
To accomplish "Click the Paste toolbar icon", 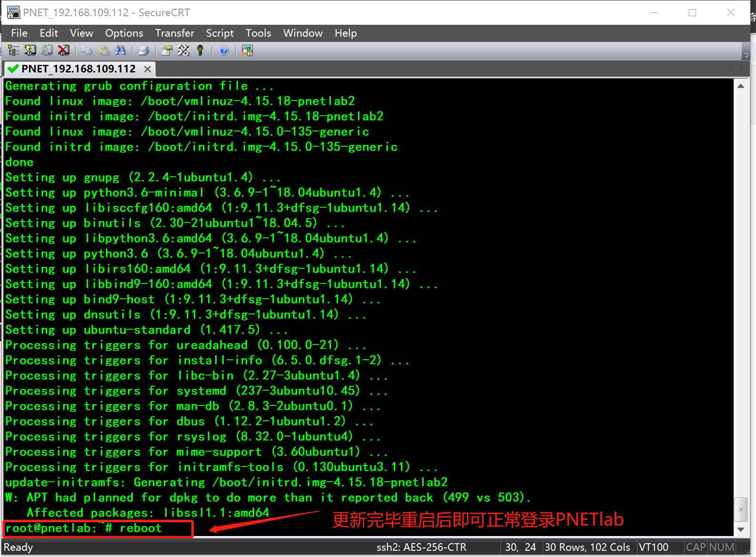I will [x=104, y=51].
